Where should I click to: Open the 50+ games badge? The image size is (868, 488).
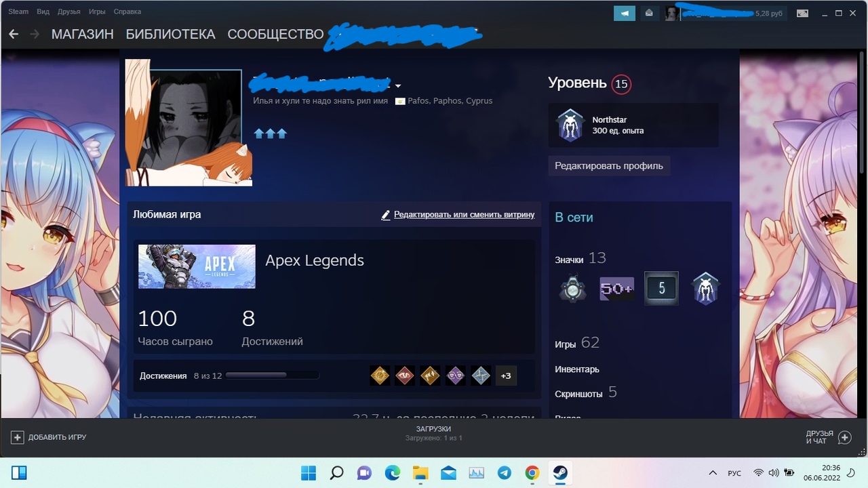(617, 289)
